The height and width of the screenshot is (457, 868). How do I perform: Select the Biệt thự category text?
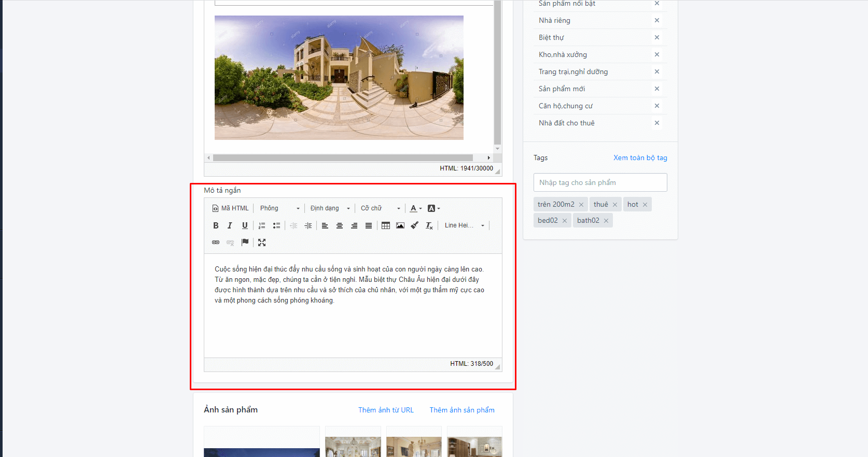pos(551,37)
